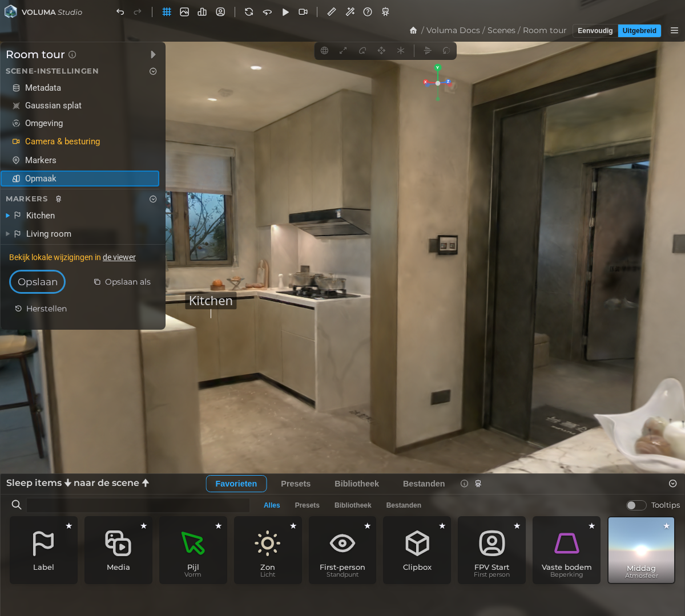Toggle the Tooltips switch
Screen dimensions: 685x616
point(636,505)
